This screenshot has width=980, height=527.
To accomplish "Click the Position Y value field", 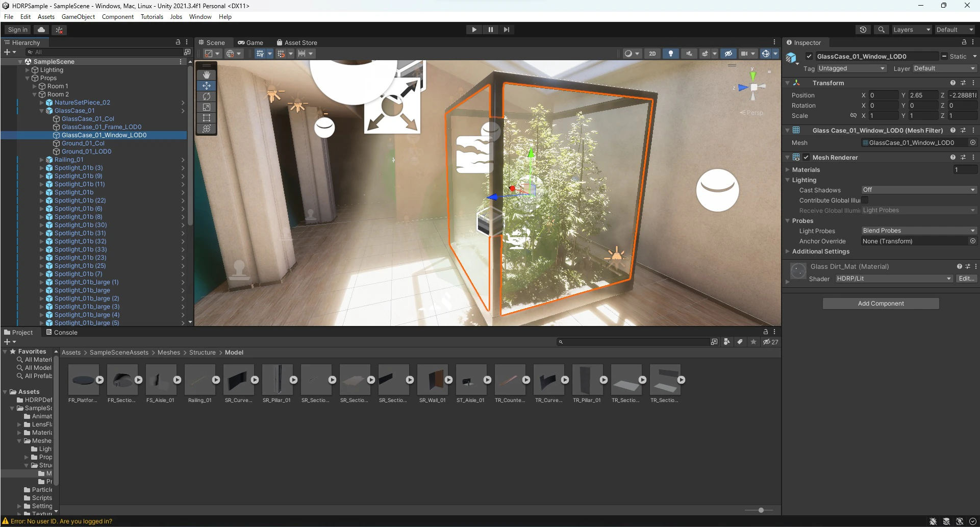I will tap(923, 95).
